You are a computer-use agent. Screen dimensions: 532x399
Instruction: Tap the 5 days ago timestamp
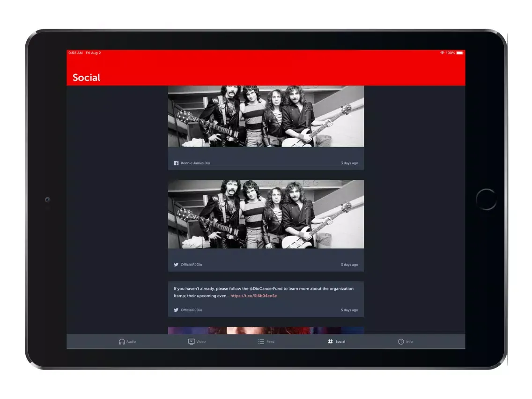(x=349, y=310)
